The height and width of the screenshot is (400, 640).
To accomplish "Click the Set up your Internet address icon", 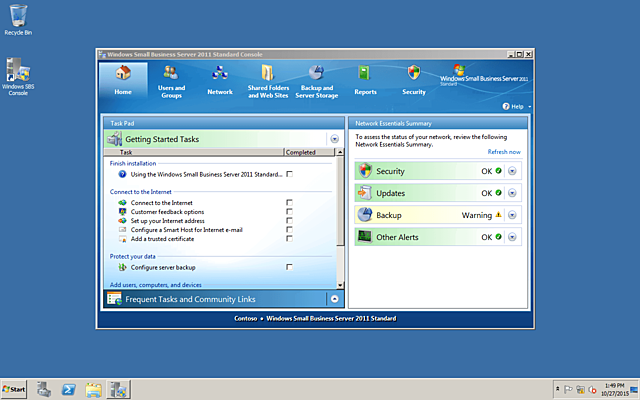I will click(x=122, y=220).
